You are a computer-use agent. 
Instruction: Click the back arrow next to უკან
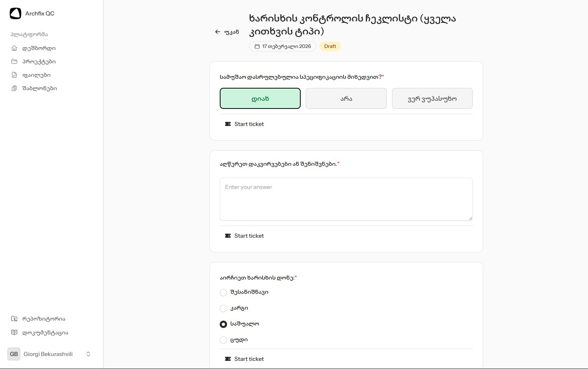(218, 32)
